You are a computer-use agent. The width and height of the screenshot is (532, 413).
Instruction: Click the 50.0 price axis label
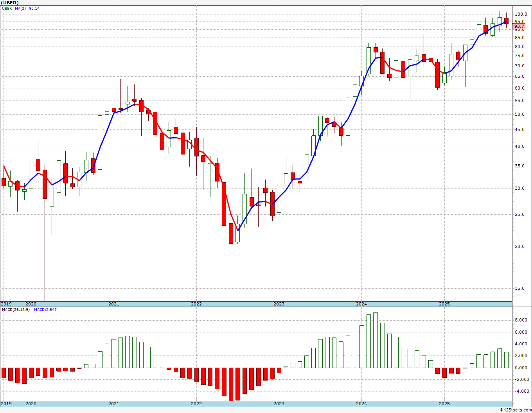(519, 115)
